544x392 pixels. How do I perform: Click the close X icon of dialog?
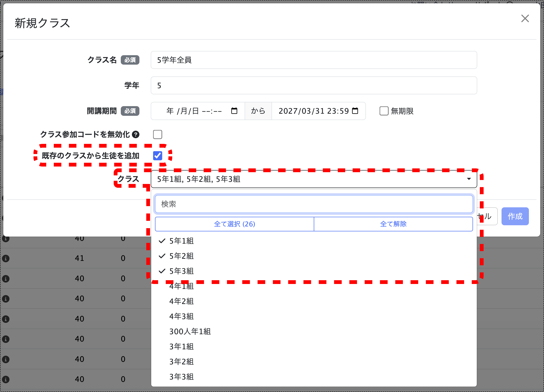point(525,18)
